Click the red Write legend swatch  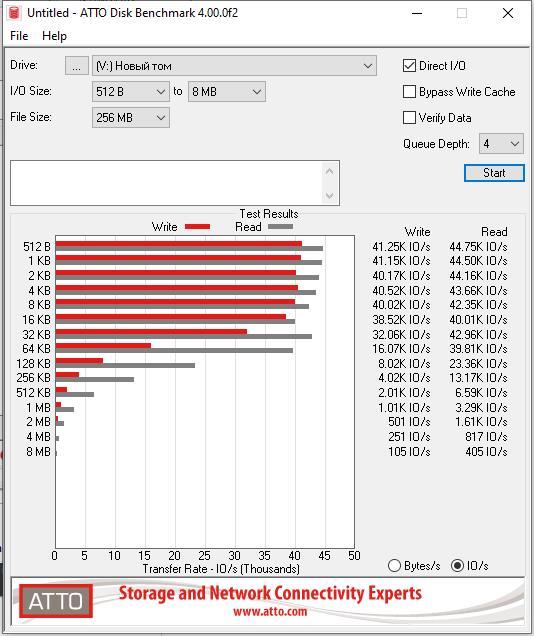(197, 227)
